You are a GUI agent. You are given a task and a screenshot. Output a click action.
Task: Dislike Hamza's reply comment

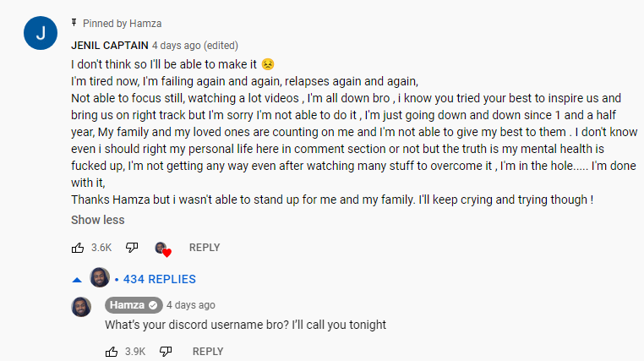pyautogui.click(x=166, y=352)
